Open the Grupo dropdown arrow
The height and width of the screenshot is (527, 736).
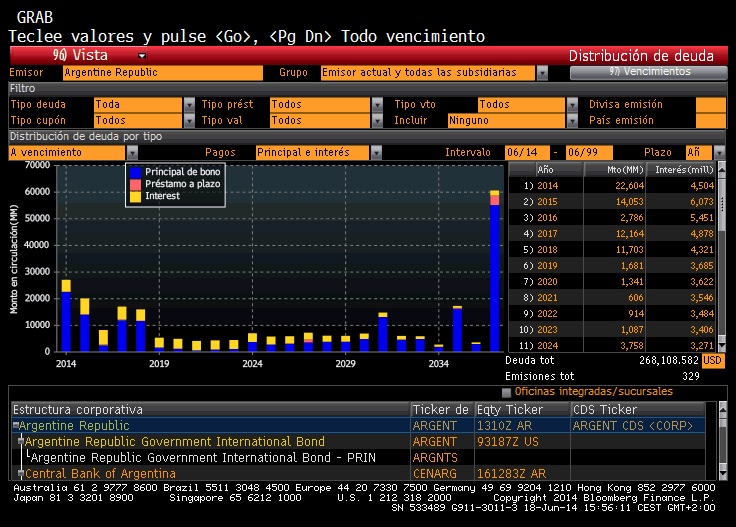[x=542, y=73]
